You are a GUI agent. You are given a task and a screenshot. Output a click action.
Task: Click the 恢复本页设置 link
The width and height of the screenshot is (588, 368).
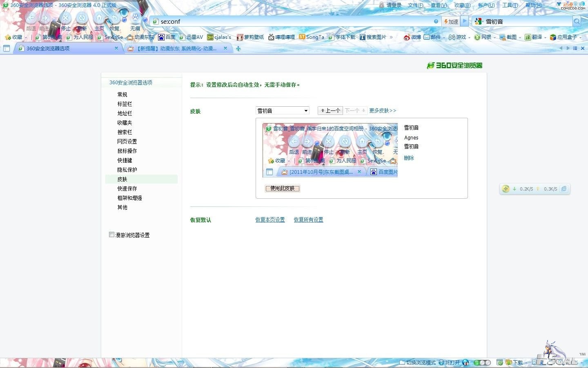coord(270,220)
